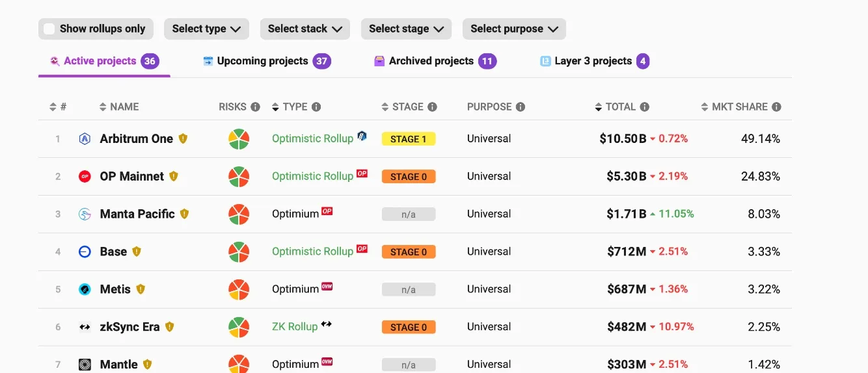The width and height of the screenshot is (868, 373).
Task: Click the zkSync Era arrows logo icon
Action: [x=85, y=327]
